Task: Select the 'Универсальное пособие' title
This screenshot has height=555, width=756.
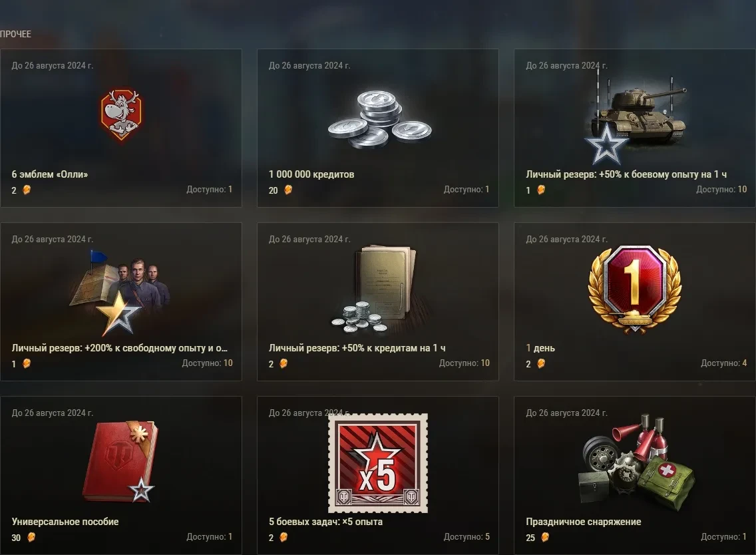Action: coord(65,522)
